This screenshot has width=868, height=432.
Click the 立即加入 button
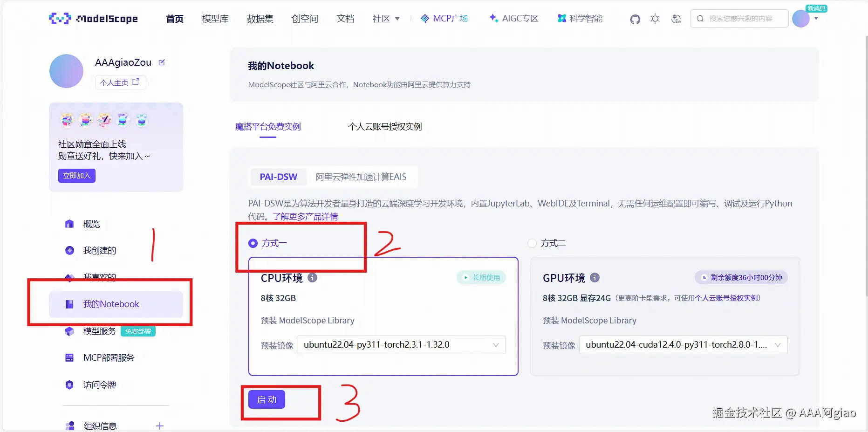(x=77, y=176)
